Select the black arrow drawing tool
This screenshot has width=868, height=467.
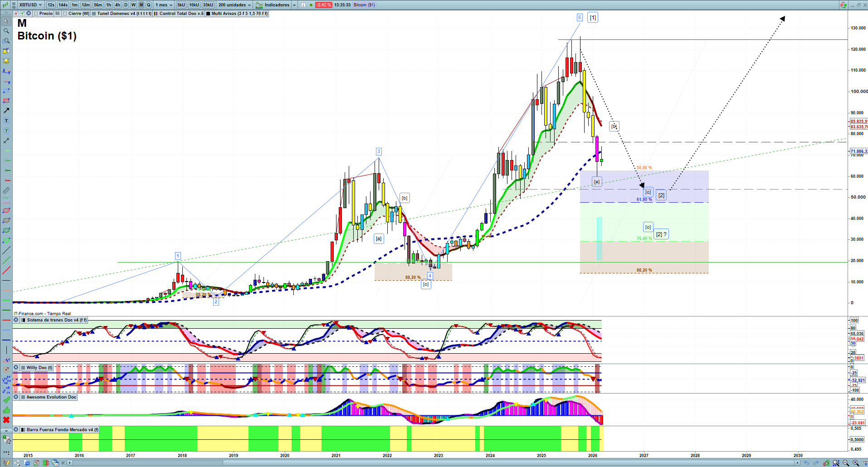pyautogui.click(x=6, y=111)
